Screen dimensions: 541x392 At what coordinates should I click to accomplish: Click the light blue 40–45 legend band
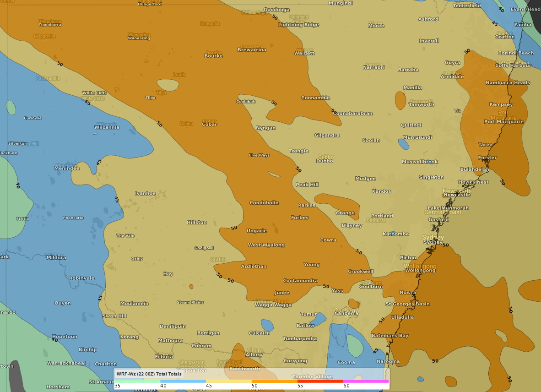(x=183, y=381)
